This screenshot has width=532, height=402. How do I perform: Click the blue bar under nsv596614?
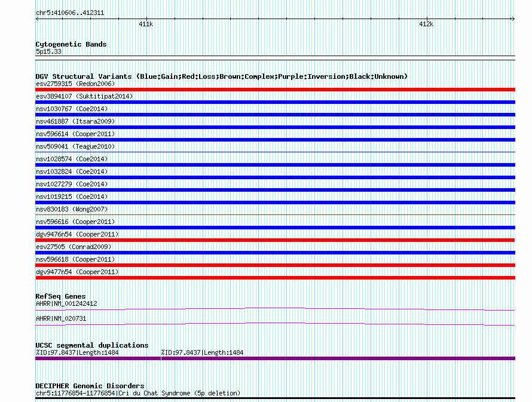[275, 140]
